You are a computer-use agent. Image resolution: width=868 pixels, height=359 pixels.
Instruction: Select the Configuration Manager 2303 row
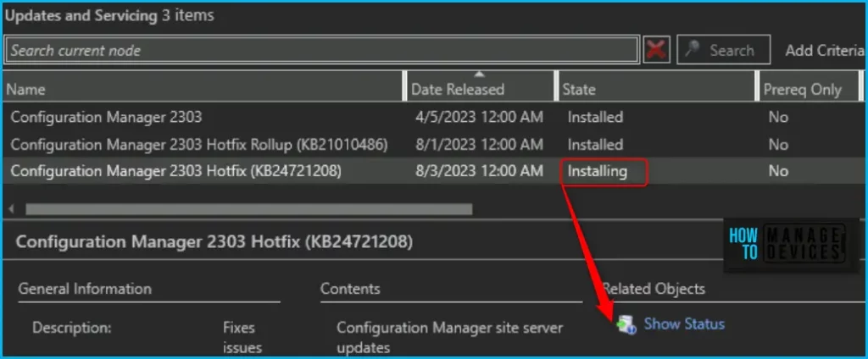click(434, 117)
